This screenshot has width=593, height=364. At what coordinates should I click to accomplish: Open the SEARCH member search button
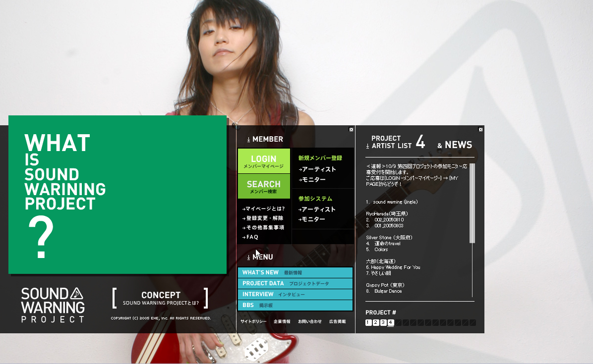(x=264, y=187)
